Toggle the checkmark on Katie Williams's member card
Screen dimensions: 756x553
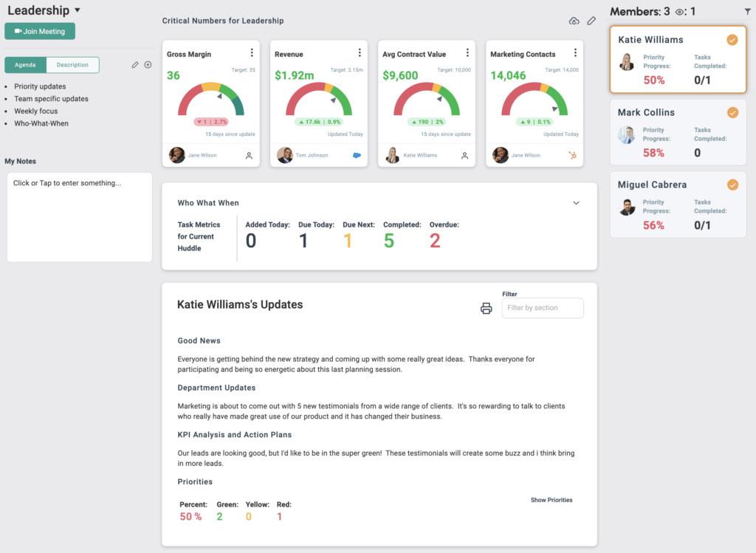732,40
